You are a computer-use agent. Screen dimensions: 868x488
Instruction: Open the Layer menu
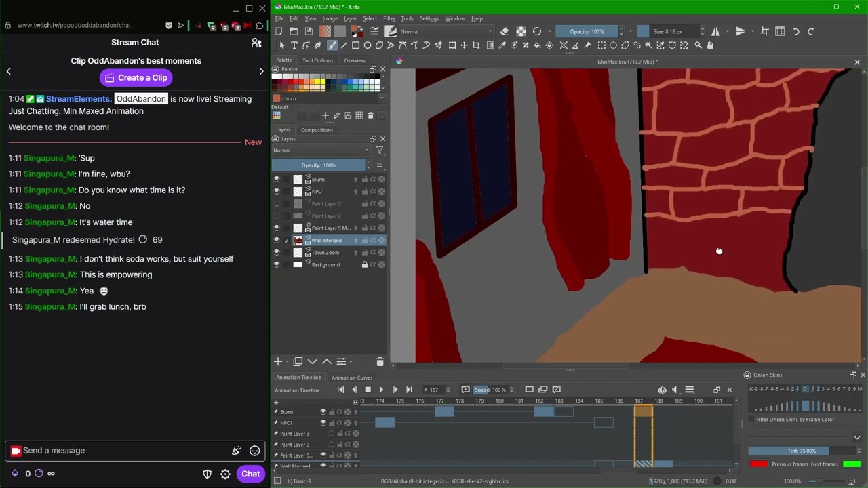(x=350, y=19)
